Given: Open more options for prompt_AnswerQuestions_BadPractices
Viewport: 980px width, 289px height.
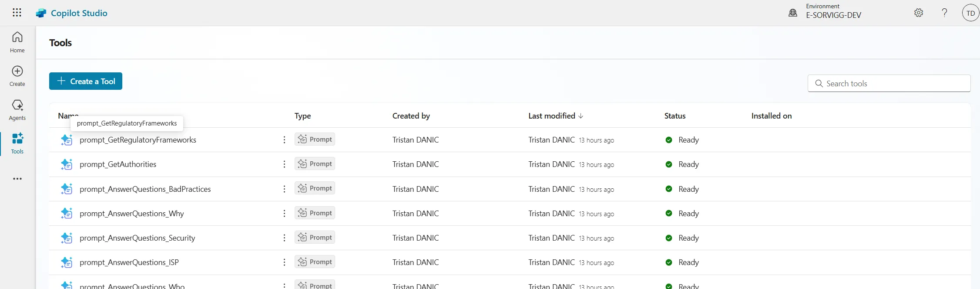Looking at the screenshot, I should (x=284, y=189).
